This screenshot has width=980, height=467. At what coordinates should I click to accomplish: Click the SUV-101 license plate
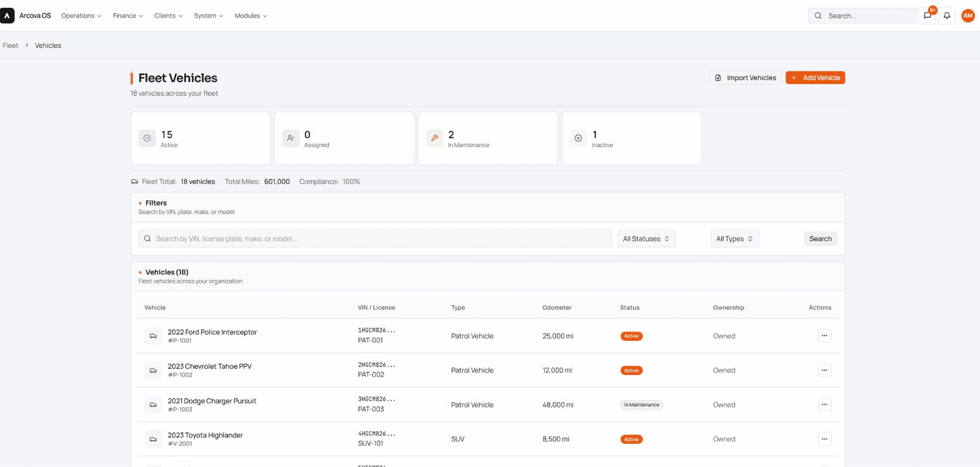pyautogui.click(x=370, y=444)
